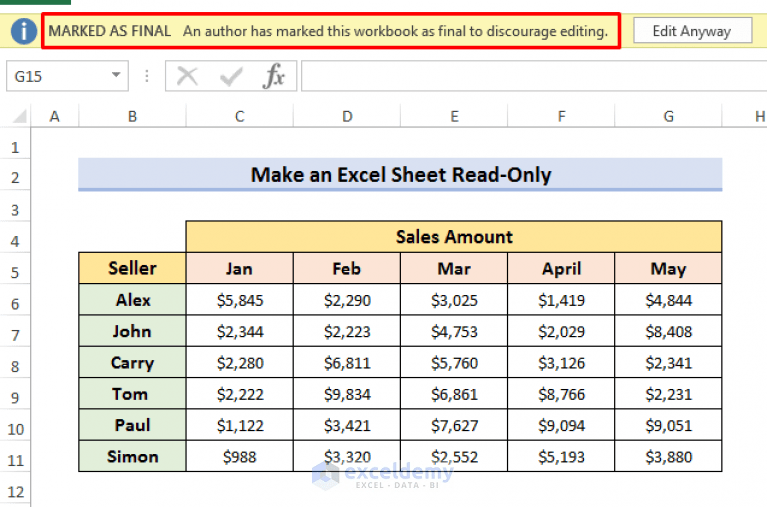Image resolution: width=767 pixels, height=507 pixels.
Task: Select column C header
Action: click(x=239, y=116)
